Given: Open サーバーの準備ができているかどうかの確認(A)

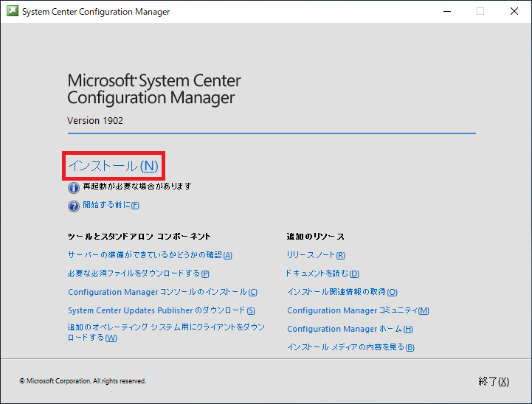Looking at the screenshot, I should pos(150,255).
